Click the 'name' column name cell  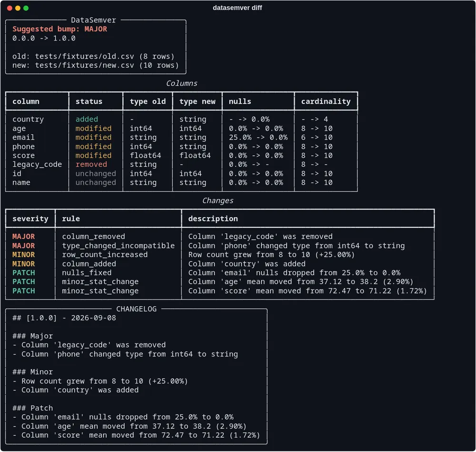[x=21, y=182]
